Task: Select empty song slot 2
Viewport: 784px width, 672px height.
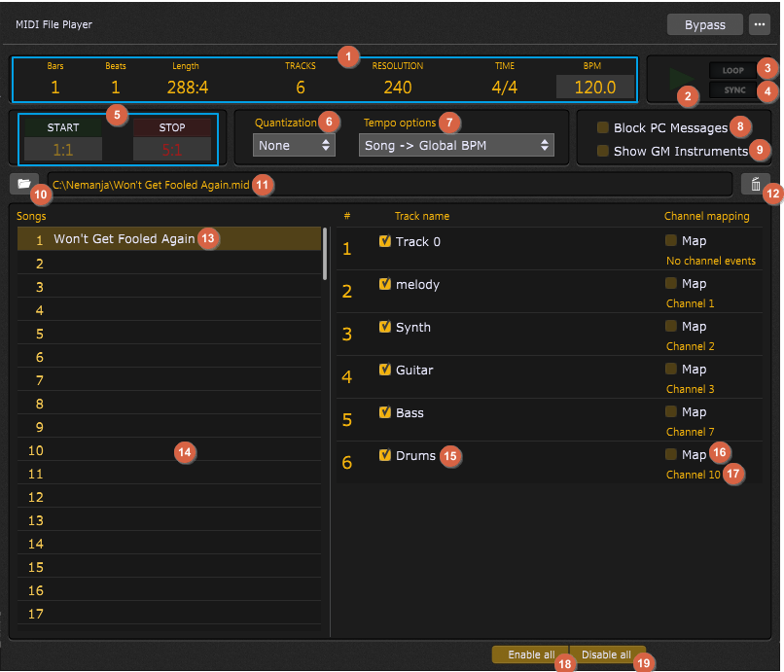Action: [169, 264]
